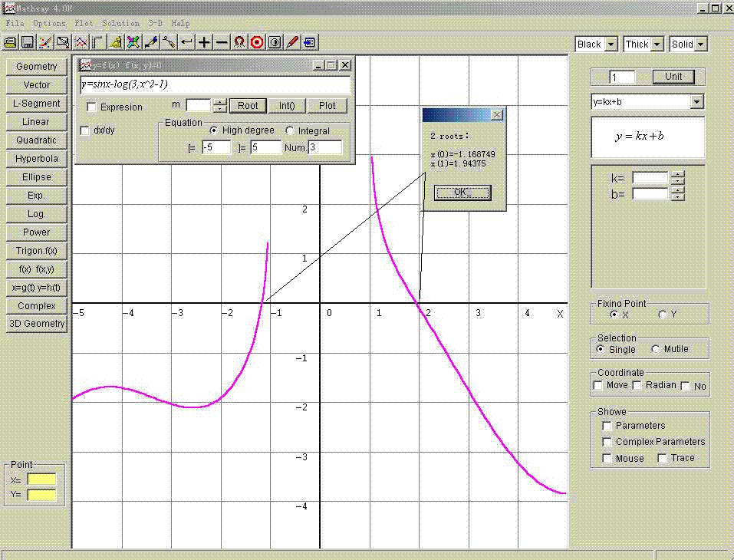Open the Thick line width dropdown
This screenshot has width=734, height=560.
[657, 44]
